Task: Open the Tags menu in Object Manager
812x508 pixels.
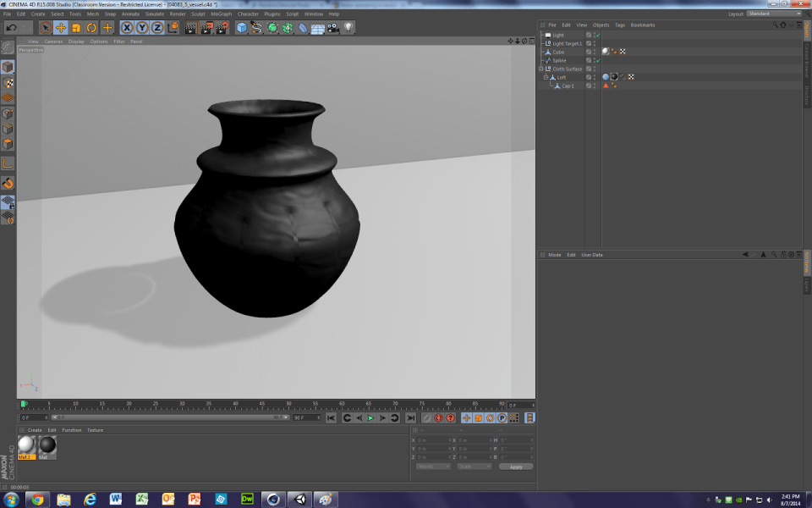Action: coord(620,25)
